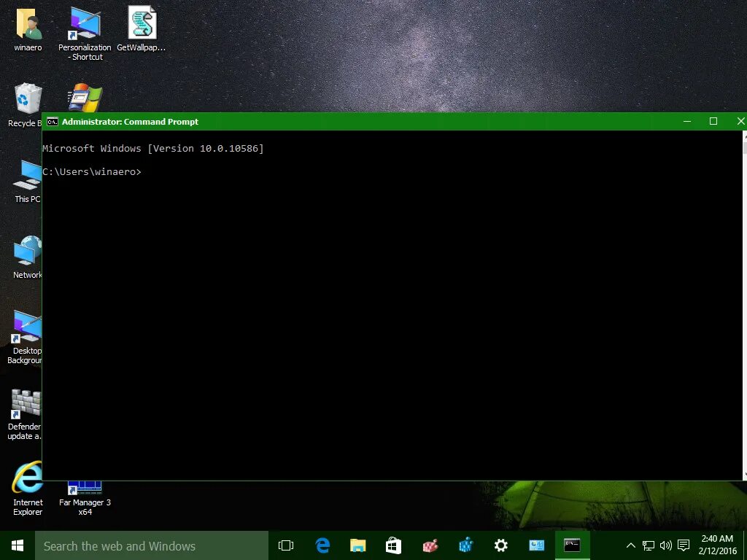747x560 pixels.
Task: Select the This PC desktop icon
Action: pyautogui.click(x=28, y=174)
